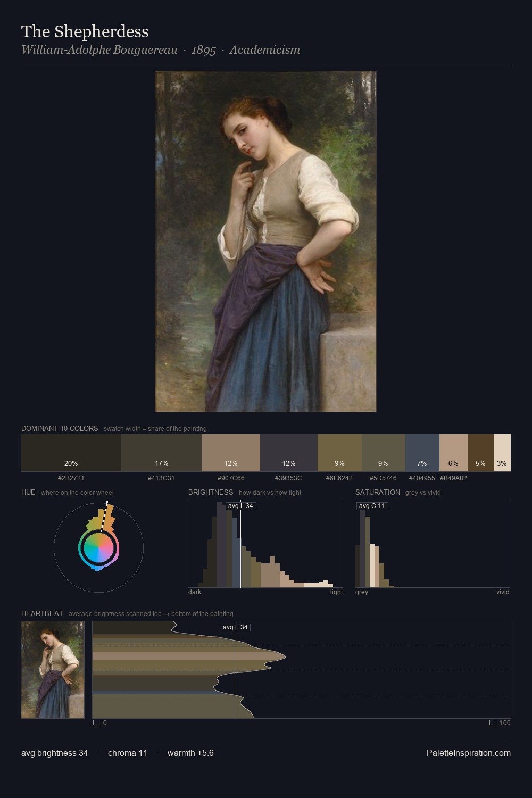Click the heartbeat brightness curve peak

click(285, 656)
